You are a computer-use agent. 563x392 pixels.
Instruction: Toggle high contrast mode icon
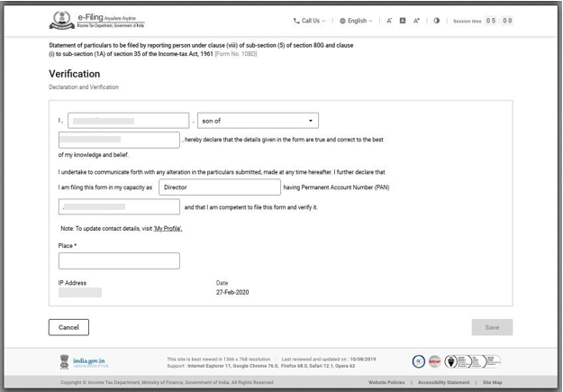[437, 21]
